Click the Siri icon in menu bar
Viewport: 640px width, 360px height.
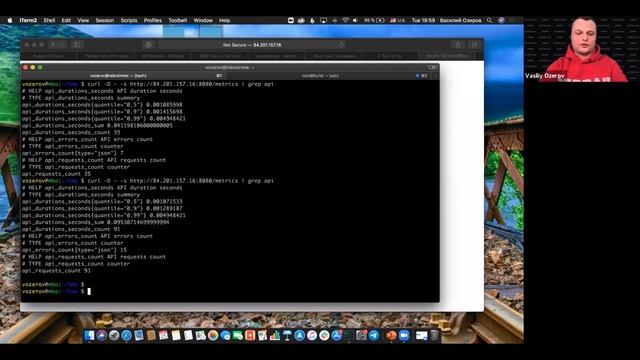point(502,20)
